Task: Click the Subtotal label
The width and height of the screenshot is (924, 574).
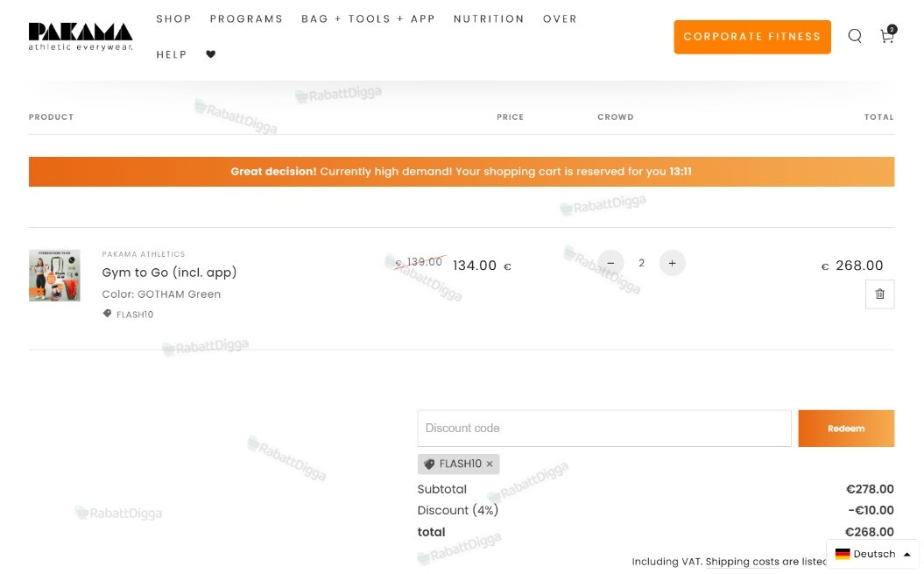Action: pos(442,489)
